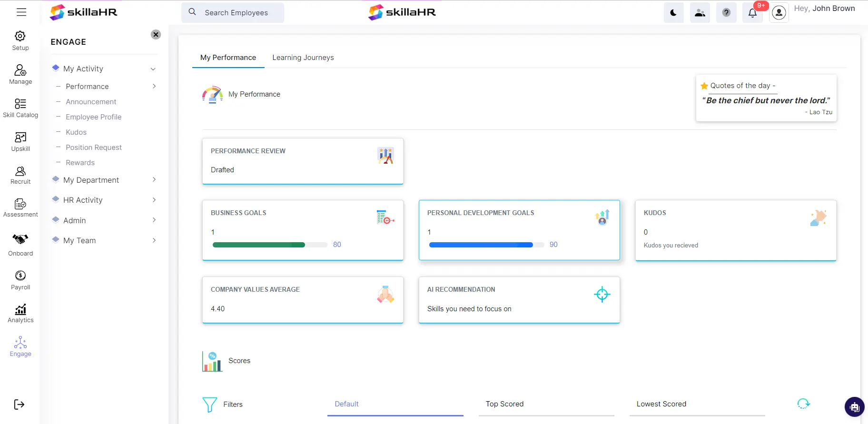This screenshot has width=868, height=424.
Task: Click the Business Goals progress bar
Action: pyautogui.click(x=270, y=245)
